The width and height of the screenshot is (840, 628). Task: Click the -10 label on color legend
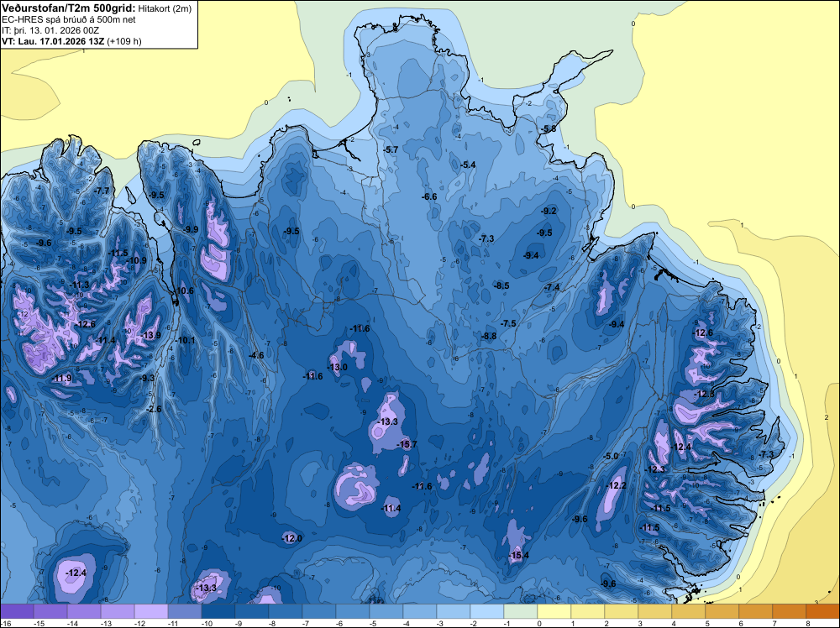[207, 623]
